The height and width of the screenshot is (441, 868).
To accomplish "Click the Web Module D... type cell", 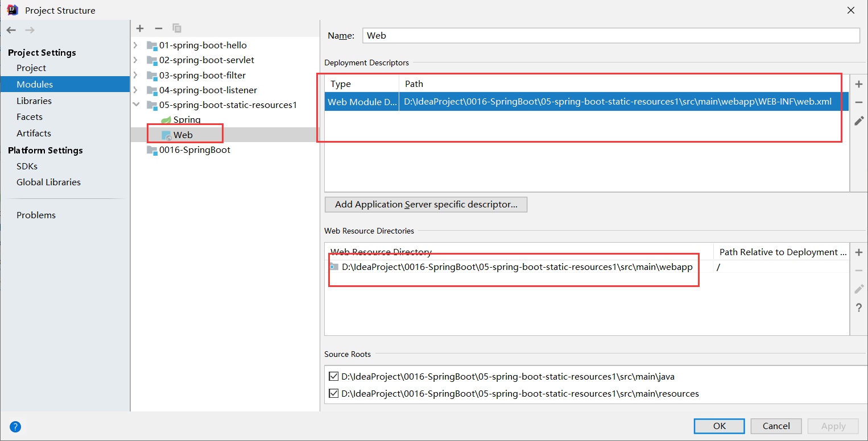I will 362,102.
